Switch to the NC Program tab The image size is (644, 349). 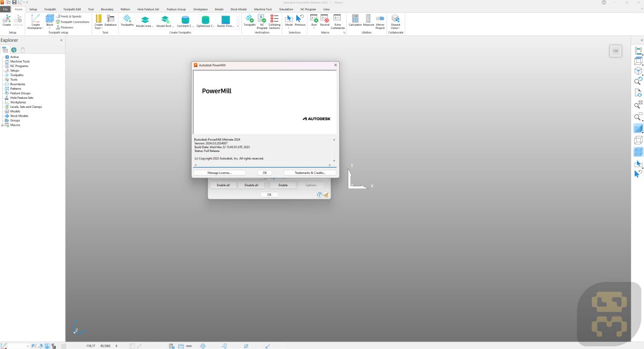point(308,9)
